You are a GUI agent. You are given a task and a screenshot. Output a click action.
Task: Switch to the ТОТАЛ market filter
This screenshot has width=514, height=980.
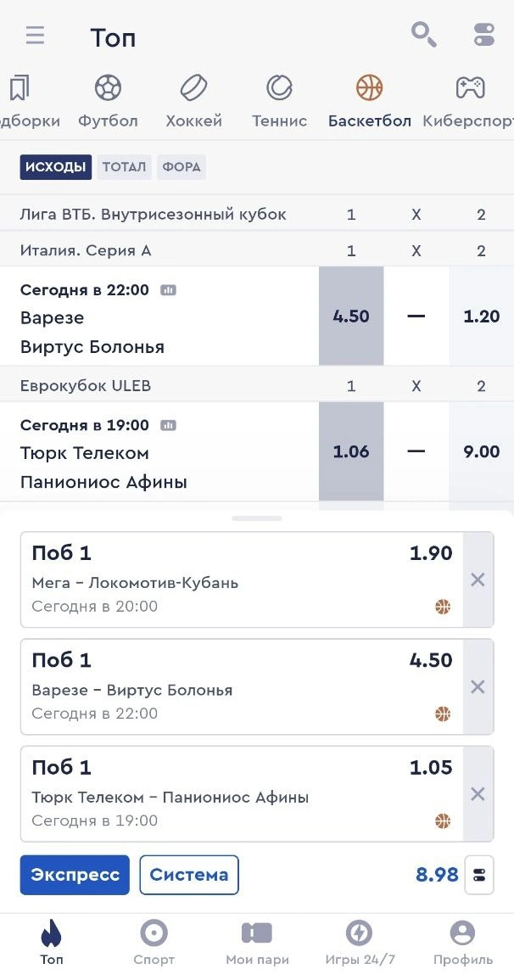124,167
